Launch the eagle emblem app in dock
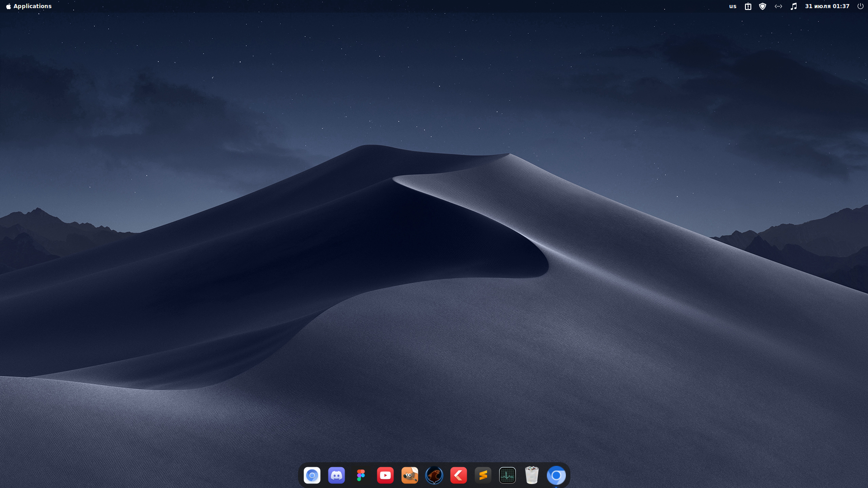 tap(434, 475)
